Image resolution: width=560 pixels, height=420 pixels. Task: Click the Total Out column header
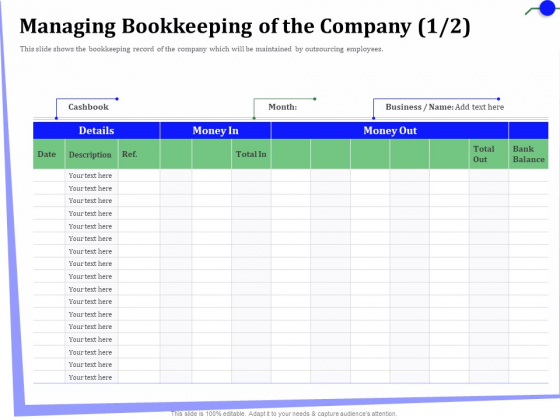click(x=489, y=154)
